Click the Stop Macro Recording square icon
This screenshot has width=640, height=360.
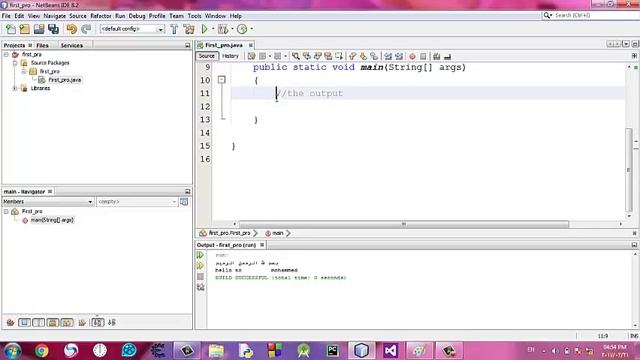[423, 56]
